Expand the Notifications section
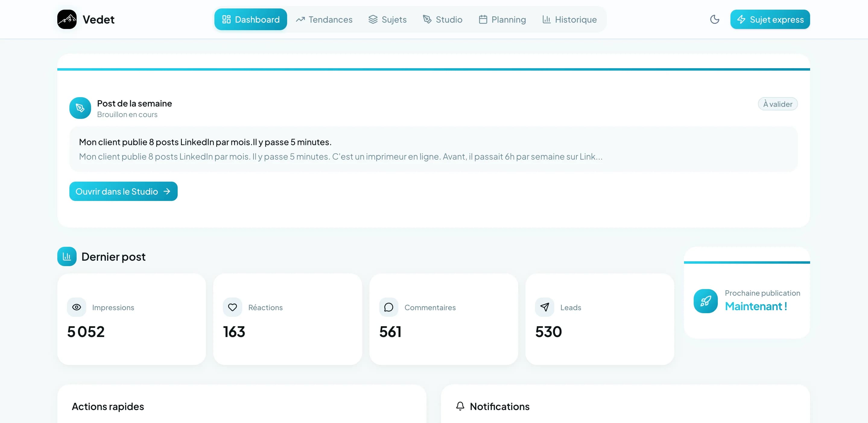The width and height of the screenshot is (868, 423). (499, 406)
